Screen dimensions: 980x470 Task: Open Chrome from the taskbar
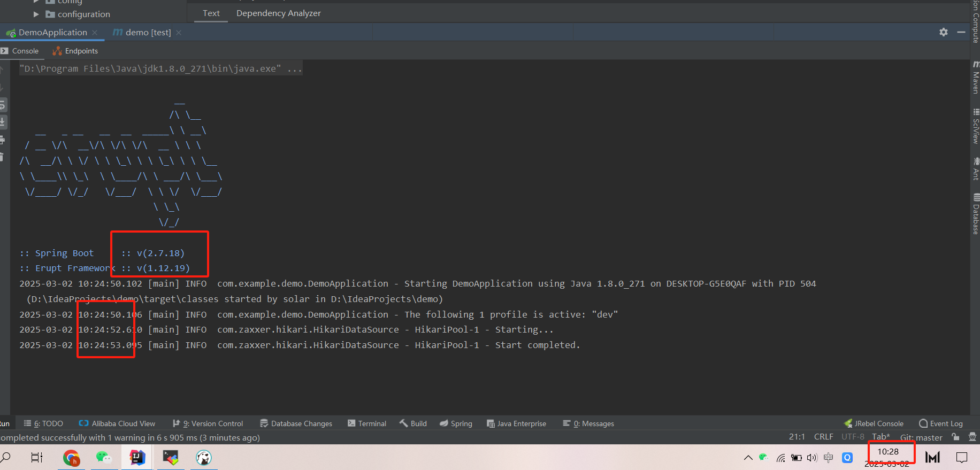71,458
